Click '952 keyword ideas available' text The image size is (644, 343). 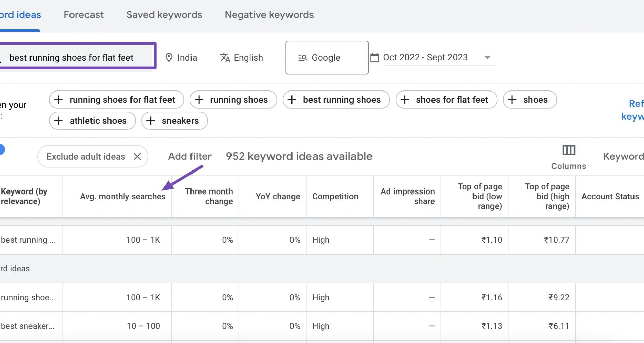tap(299, 156)
